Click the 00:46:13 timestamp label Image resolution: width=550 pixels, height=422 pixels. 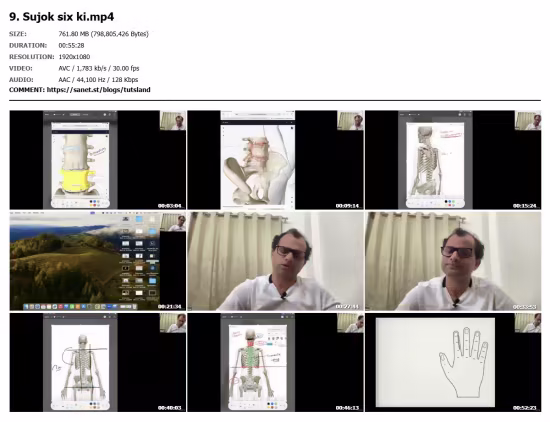click(x=348, y=408)
